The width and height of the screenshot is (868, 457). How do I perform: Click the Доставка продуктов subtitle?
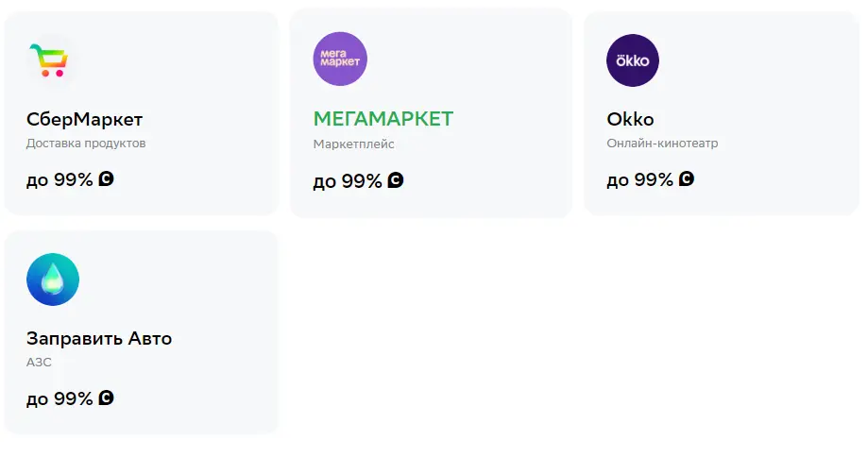(86, 144)
